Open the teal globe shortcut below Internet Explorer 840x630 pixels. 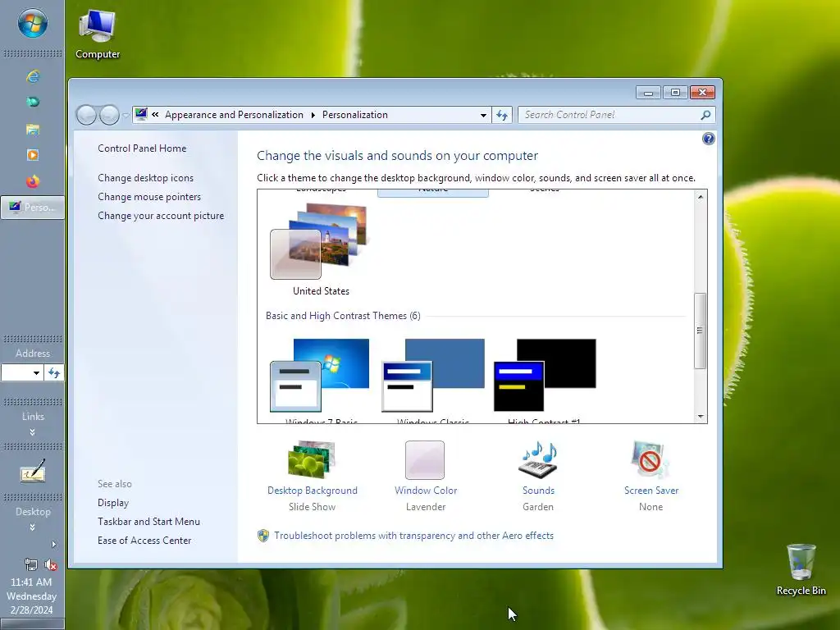click(33, 102)
